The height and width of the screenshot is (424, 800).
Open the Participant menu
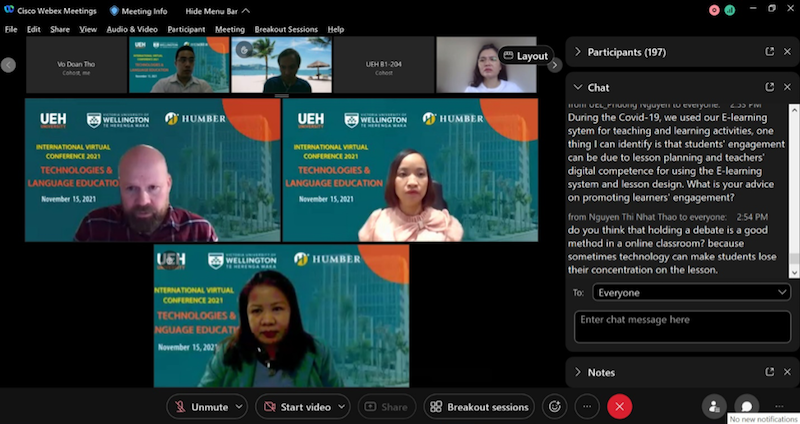(186, 30)
